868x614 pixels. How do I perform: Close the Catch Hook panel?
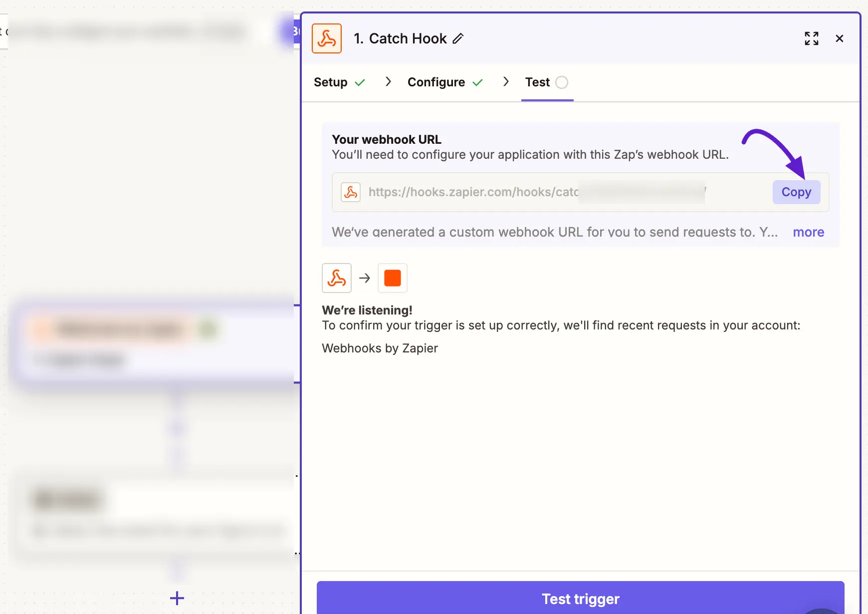(x=840, y=38)
